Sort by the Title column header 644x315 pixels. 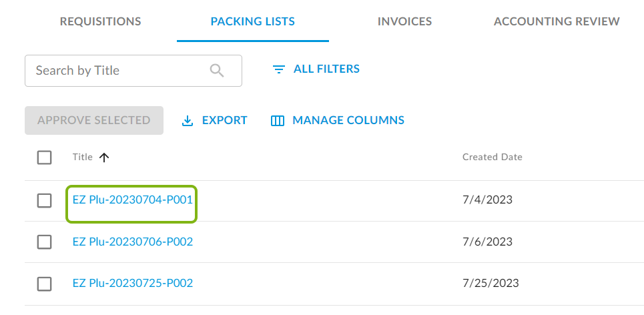click(83, 157)
